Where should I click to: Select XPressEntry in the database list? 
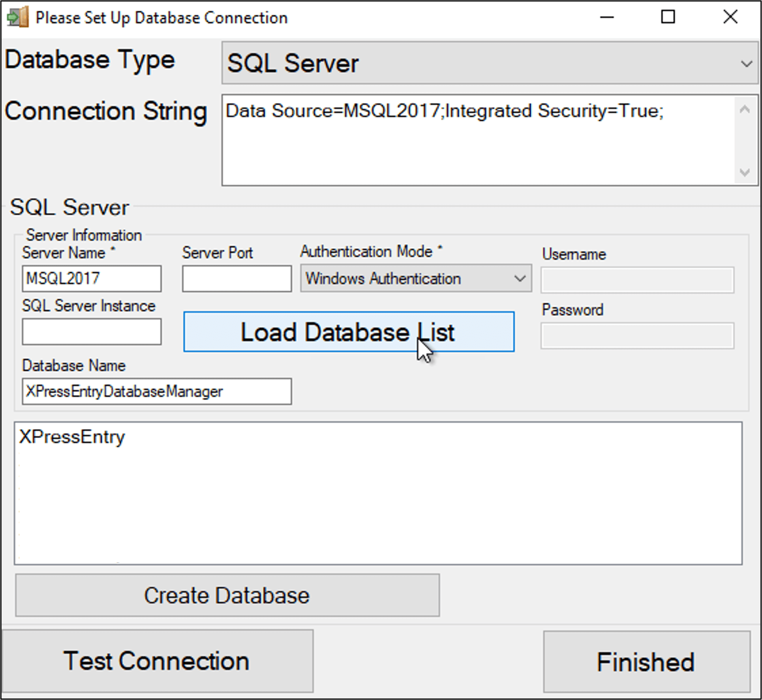[x=72, y=437]
